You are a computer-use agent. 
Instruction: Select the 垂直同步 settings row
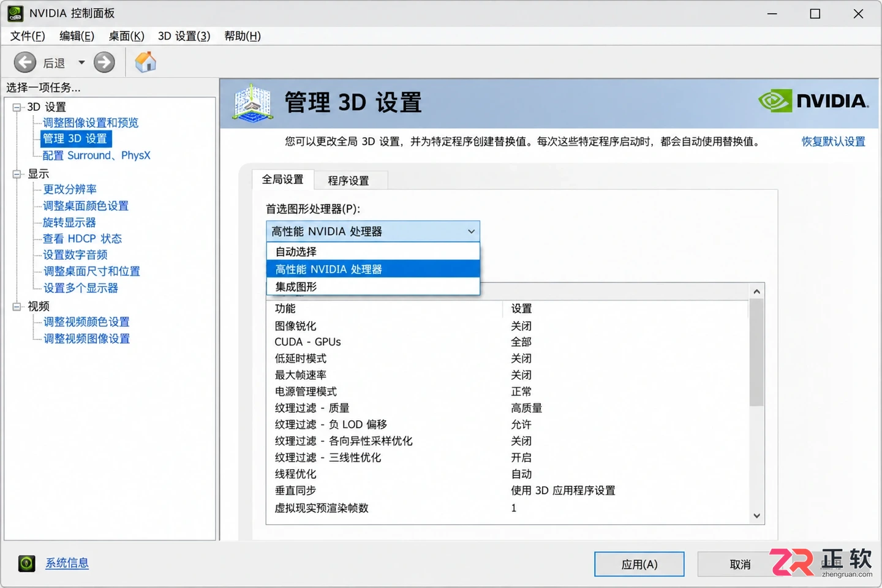click(x=508, y=491)
